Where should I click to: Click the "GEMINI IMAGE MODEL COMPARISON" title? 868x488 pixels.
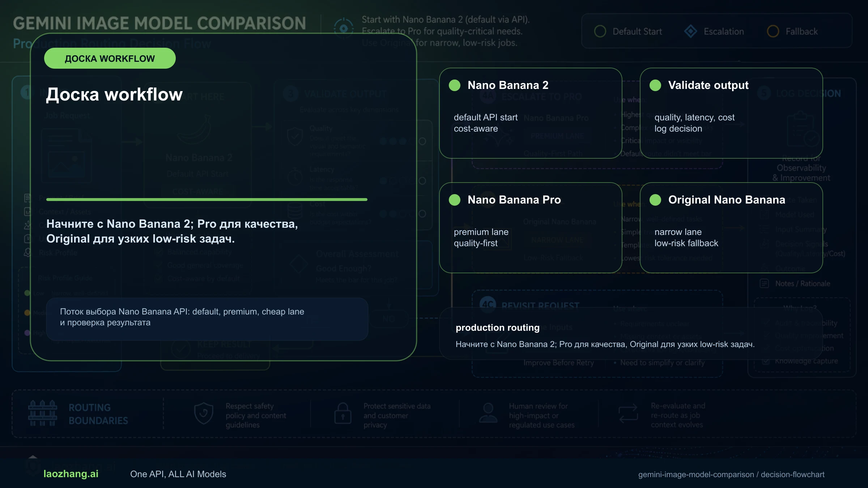point(159,23)
